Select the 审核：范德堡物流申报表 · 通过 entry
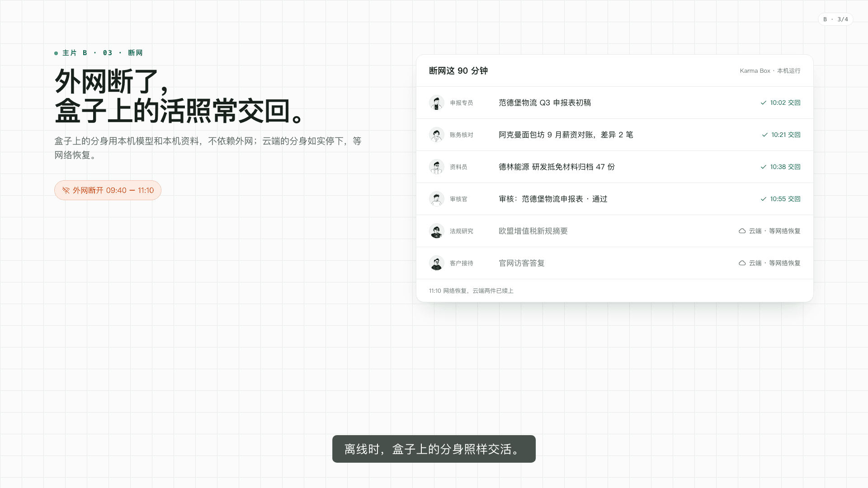The image size is (868, 488). point(614,199)
